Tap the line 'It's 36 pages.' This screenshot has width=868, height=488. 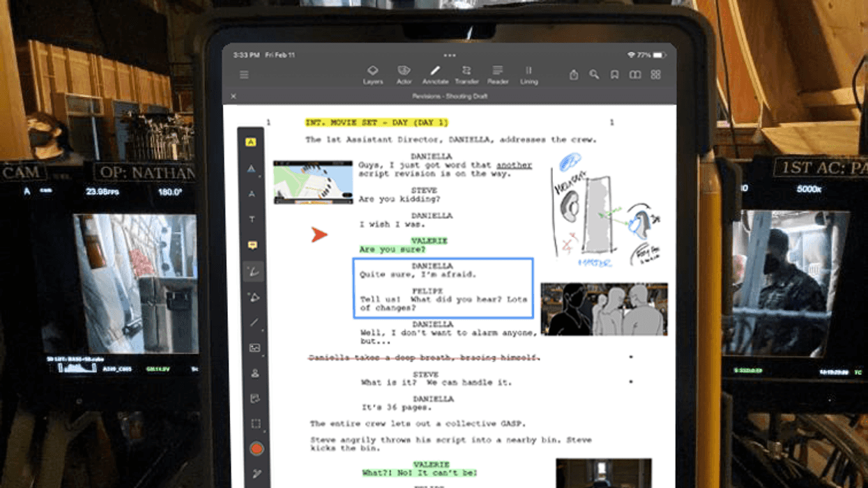coord(398,407)
